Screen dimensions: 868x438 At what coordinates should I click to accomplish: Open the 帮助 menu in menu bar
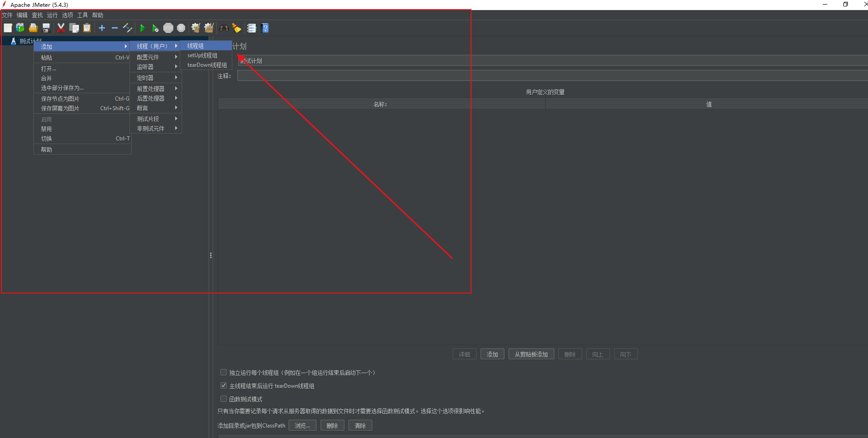coord(98,15)
